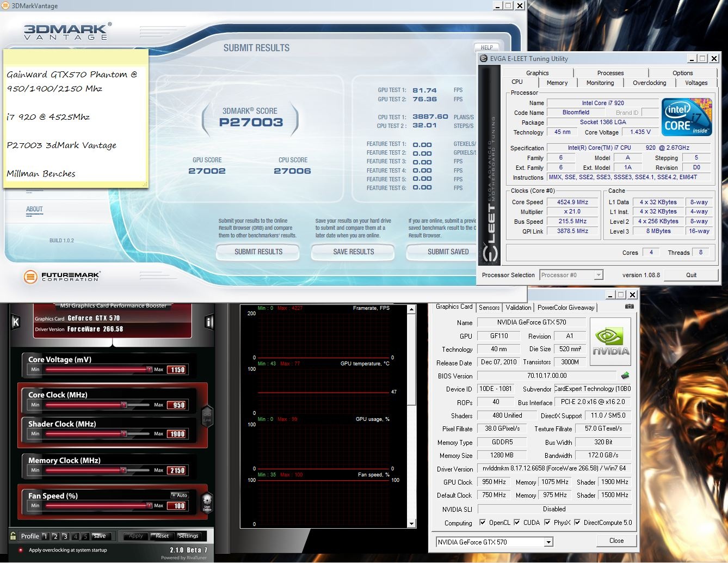
Task: Click the Kombustor K icon in Afterburner
Action: pyautogui.click(x=16, y=322)
